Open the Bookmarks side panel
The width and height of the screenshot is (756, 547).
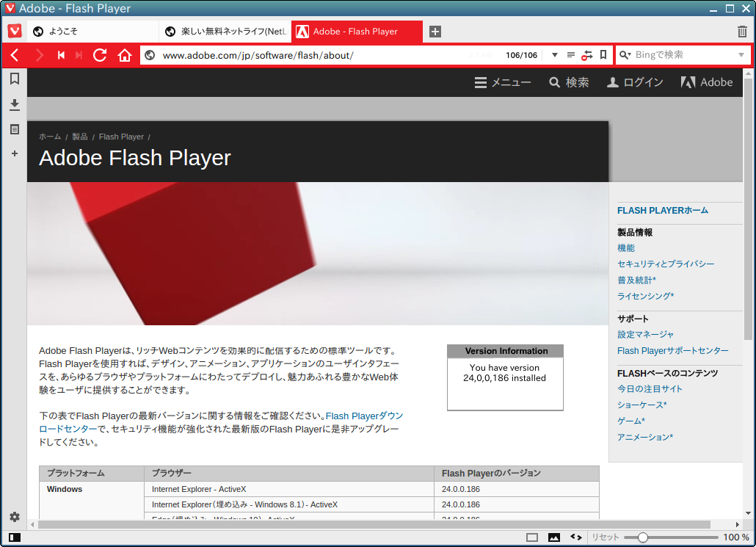tap(15, 79)
